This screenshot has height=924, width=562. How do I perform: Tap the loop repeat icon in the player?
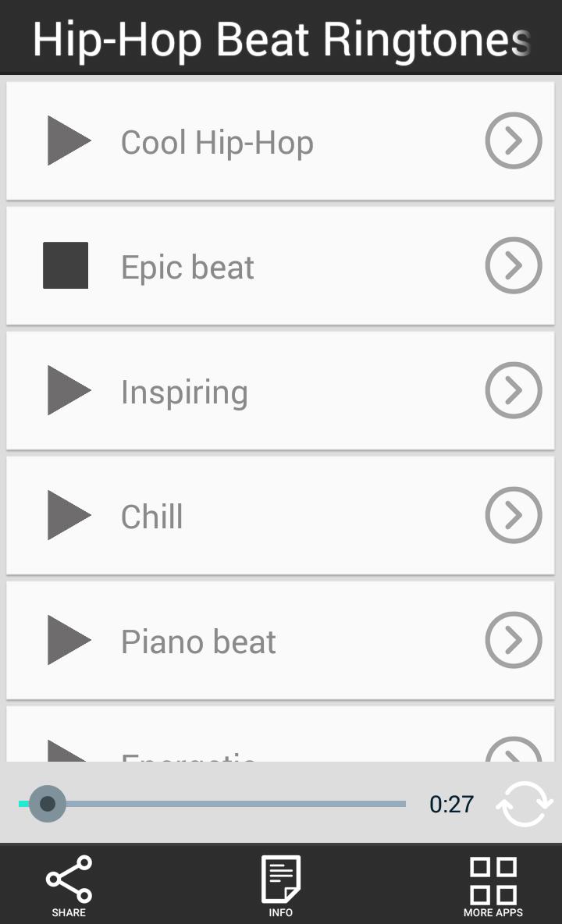525,803
